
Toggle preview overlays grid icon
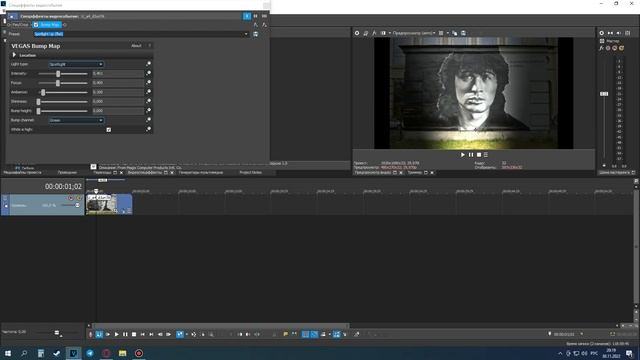pyautogui.click(x=441, y=33)
